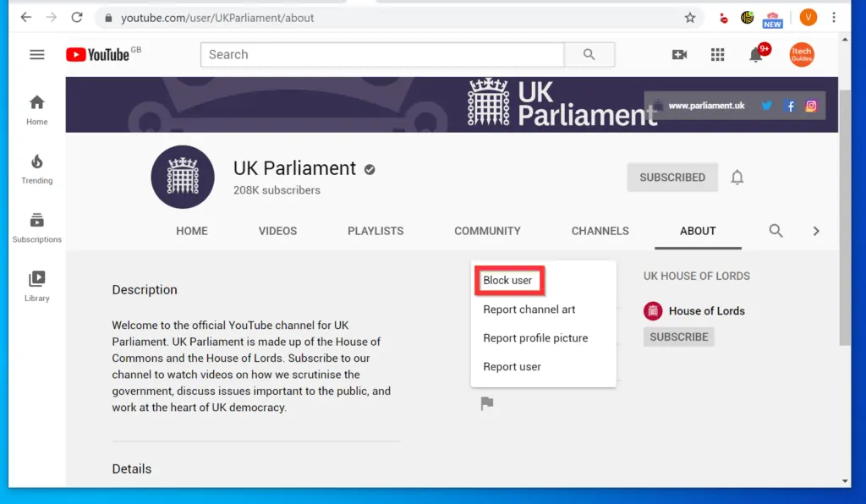
Task: Open the CHANNELS channel tab
Action: pos(600,231)
